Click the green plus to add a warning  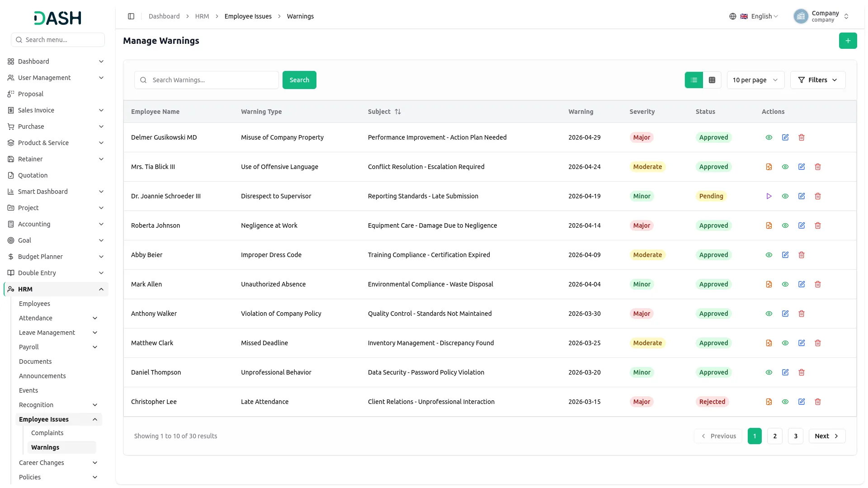(x=848, y=41)
